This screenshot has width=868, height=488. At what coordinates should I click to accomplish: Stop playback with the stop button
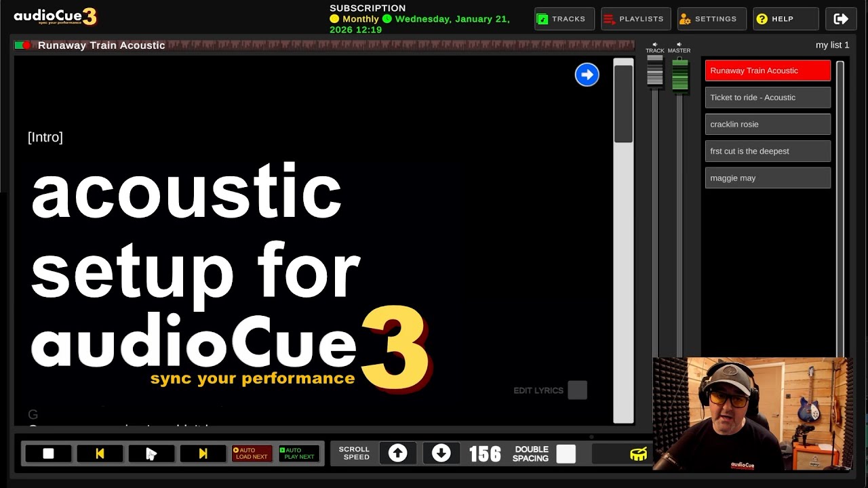[x=48, y=453]
